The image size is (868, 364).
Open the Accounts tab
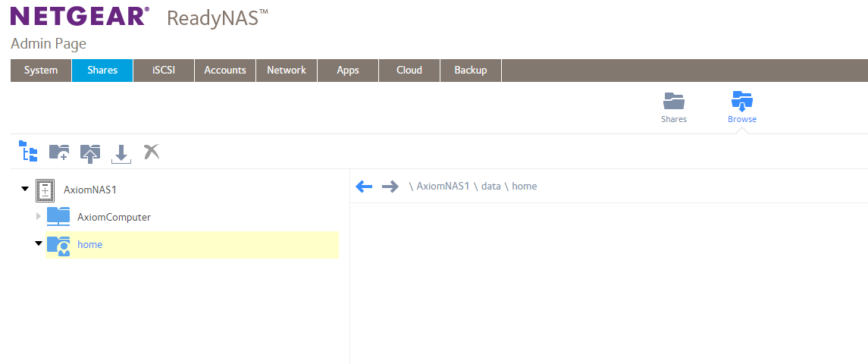[x=224, y=71]
